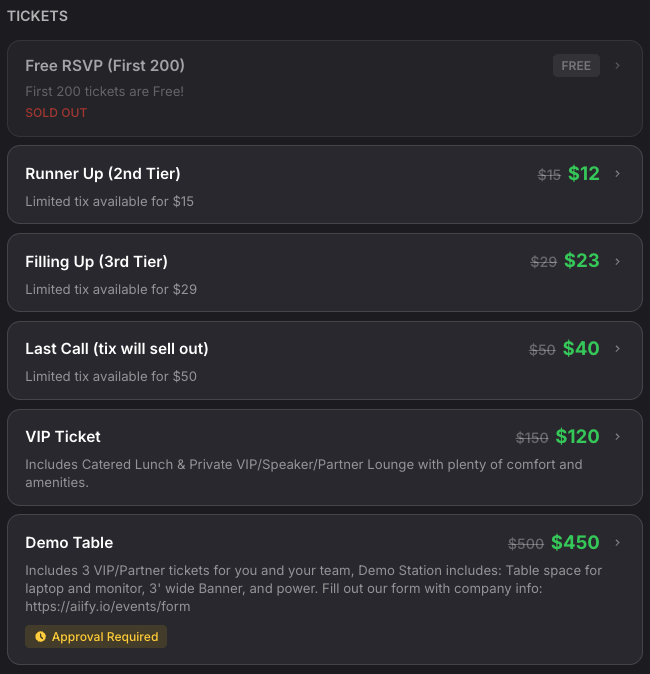Choose the Filling Up (3rd Tier) title
This screenshot has width=650, height=674.
coord(96,261)
